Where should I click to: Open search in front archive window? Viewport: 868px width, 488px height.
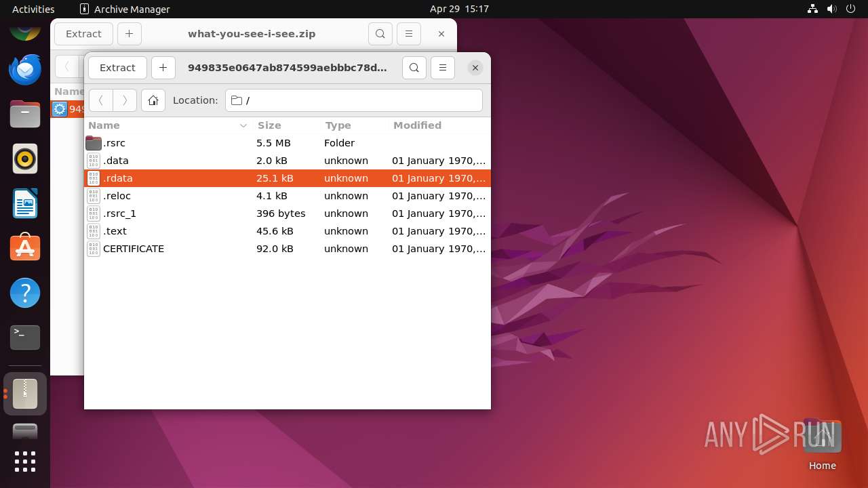(414, 68)
